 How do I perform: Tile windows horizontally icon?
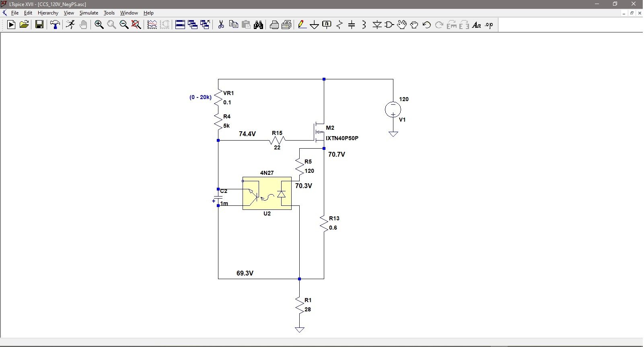(180, 25)
